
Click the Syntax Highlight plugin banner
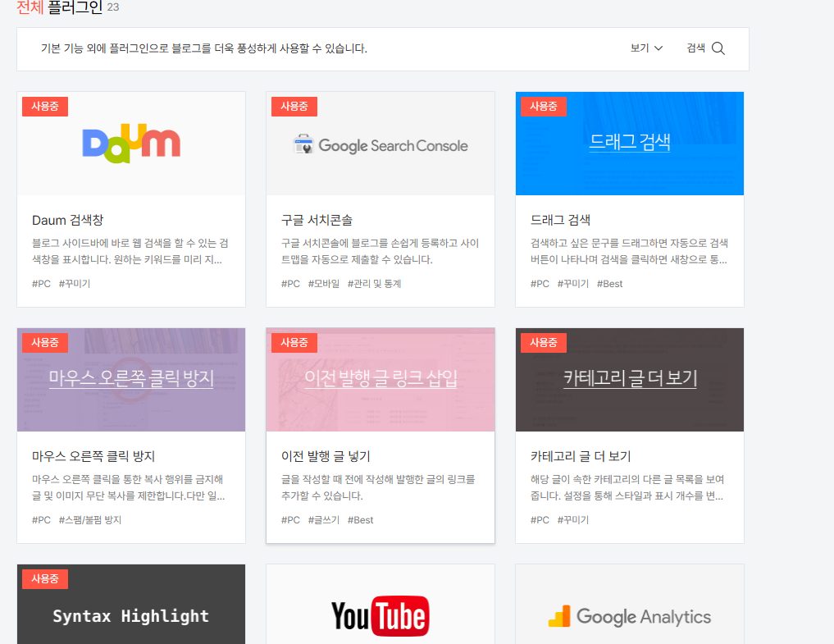click(131, 604)
